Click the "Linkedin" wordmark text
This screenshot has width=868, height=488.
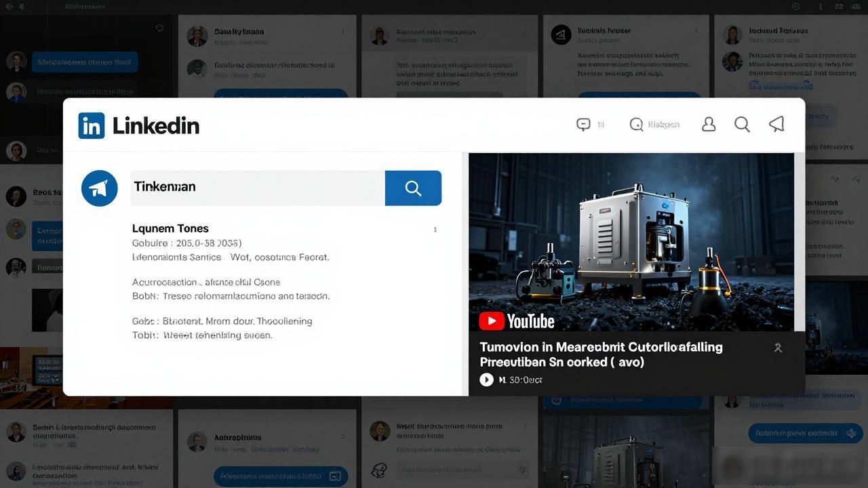[x=156, y=125]
